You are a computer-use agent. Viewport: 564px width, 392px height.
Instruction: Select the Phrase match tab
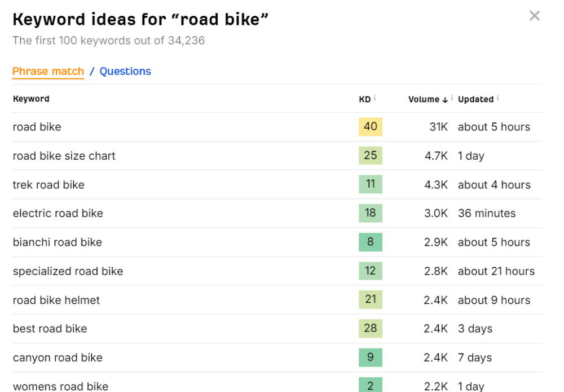point(47,71)
